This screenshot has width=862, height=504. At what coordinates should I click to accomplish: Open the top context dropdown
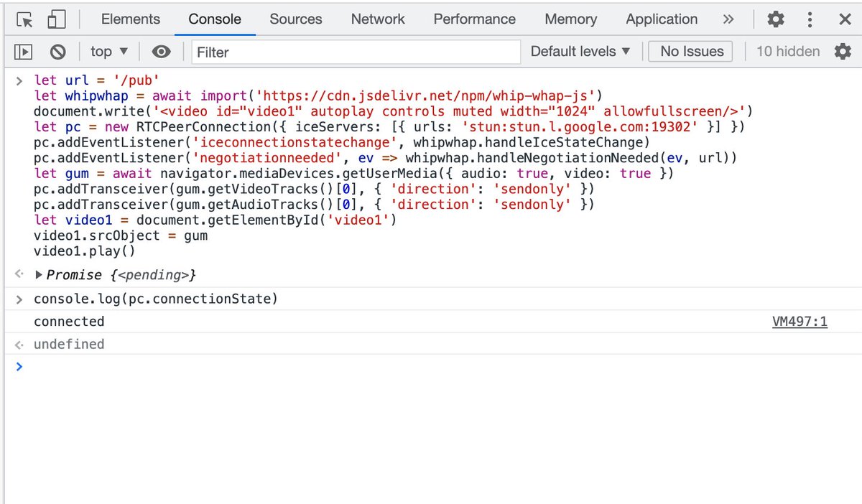[109, 52]
